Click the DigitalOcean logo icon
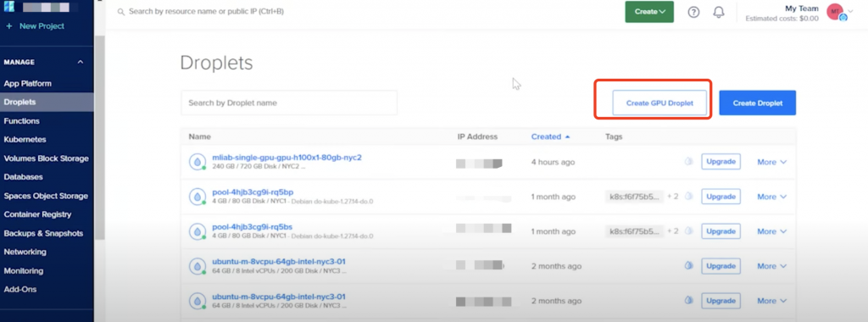 pyautogui.click(x=8, y=8)
